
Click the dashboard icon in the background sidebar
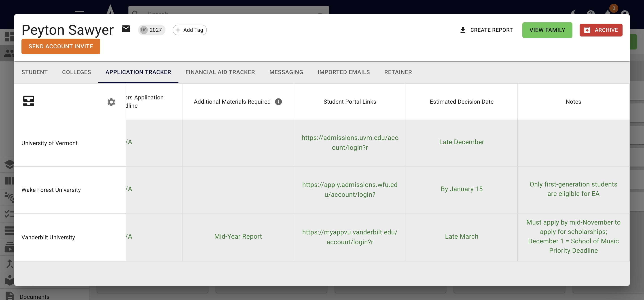click(x=9, y=37)
